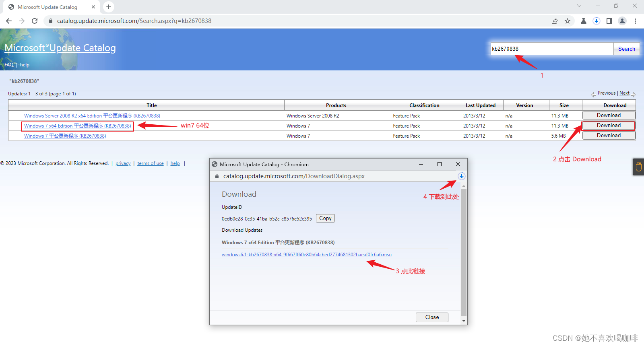This screenshot has width=644, height=346.
Task: Click 2013/3/12 date in Server 2008 row
Action: point(474,116)
